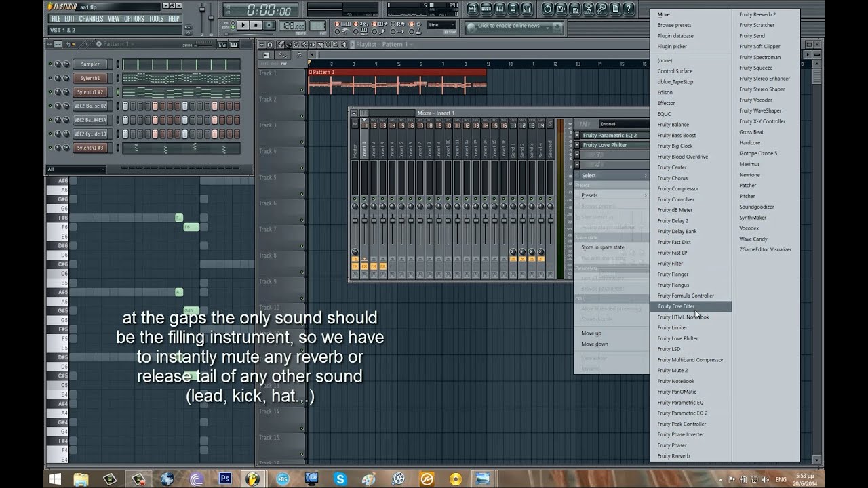Open Skype from the taskbar

click(x=340, y=479)
